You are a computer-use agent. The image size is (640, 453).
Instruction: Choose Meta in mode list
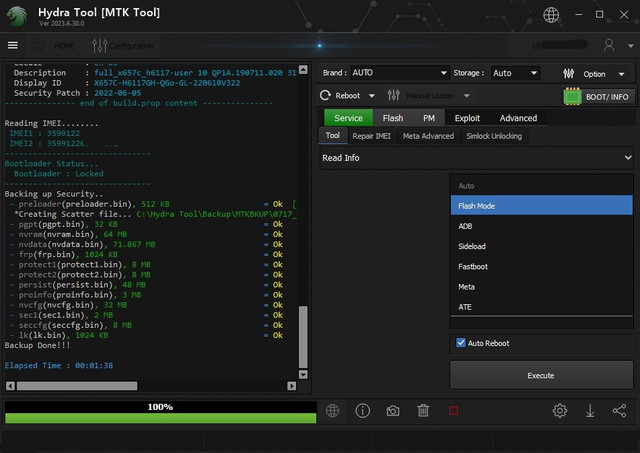pos(542,287)
